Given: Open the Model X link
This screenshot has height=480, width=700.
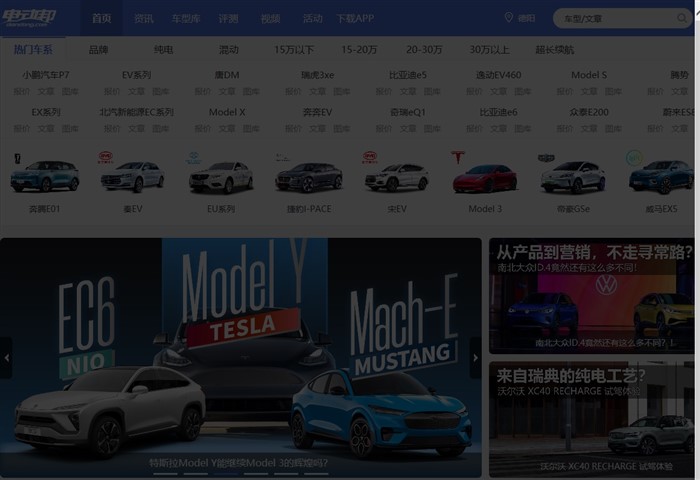Looking at the screenshot, I should click(x=227, y=112).
